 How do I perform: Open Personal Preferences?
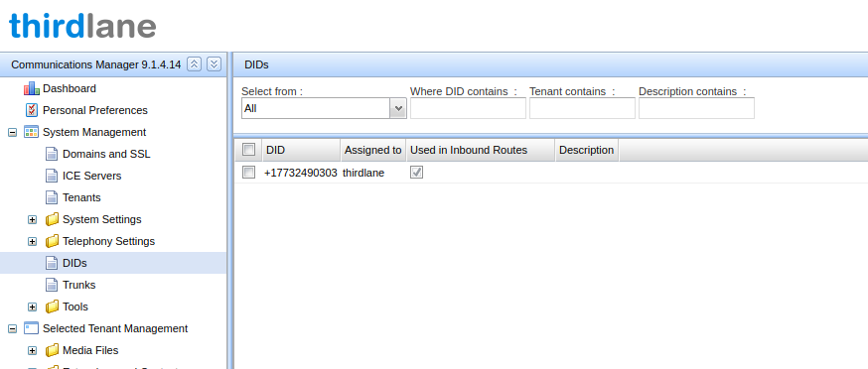coord(95,110)
